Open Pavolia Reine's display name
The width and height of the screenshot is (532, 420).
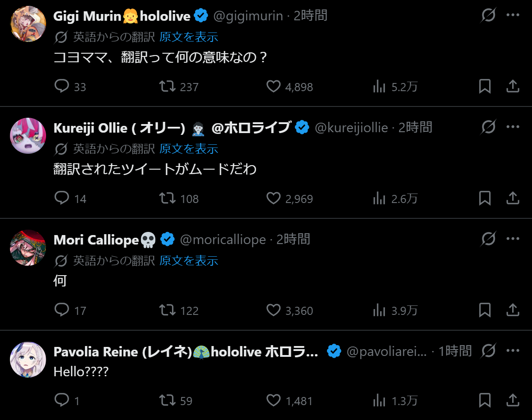pos(186,351)
